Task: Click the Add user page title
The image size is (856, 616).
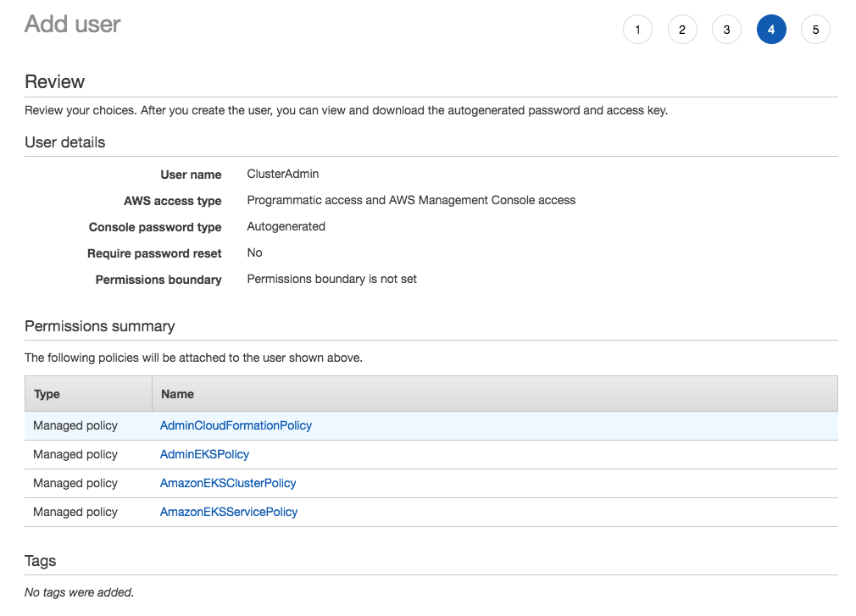Action: tap(73, 24)
